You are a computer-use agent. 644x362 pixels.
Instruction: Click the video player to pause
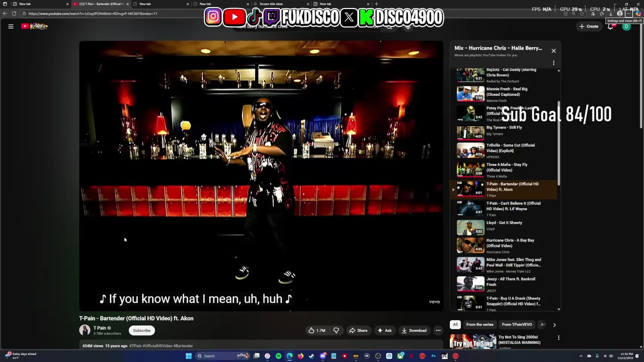tap(261, 175)
